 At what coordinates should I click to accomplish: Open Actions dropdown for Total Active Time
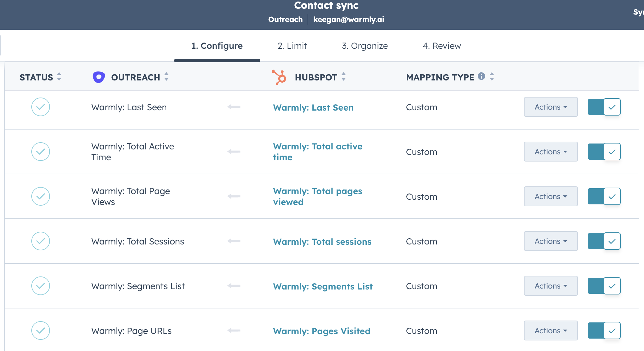tap(551, 152)
